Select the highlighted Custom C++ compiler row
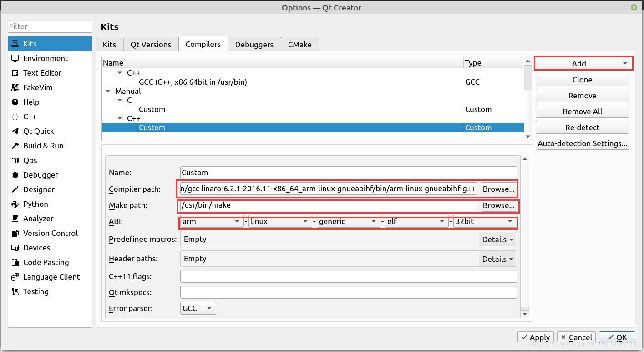 click(x=313, y=128)
